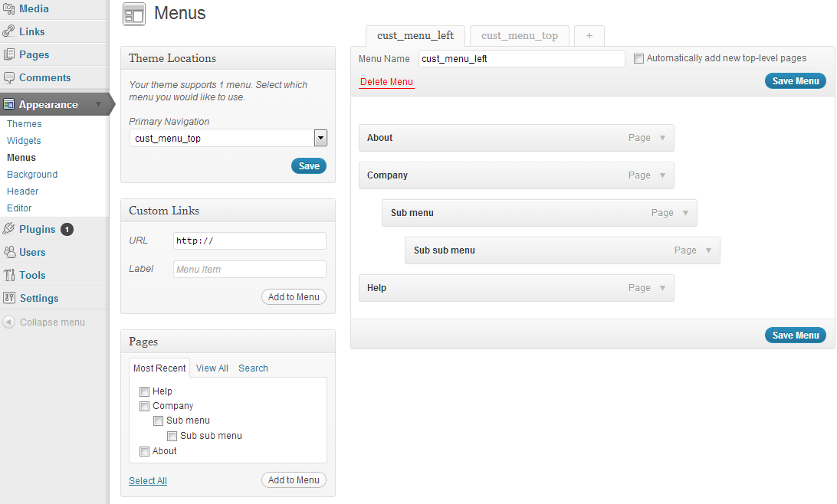Open Background under Appearance
This screenshot has height=504, width=837.
click(x=32, y=175)
